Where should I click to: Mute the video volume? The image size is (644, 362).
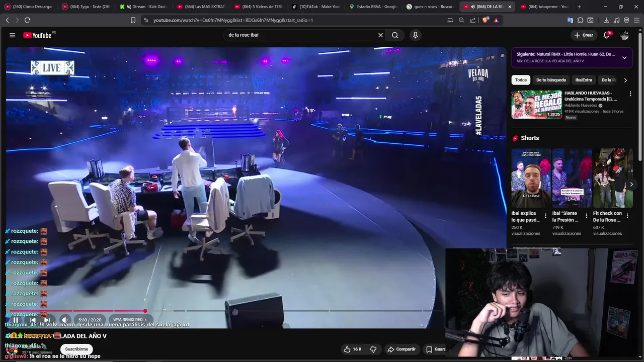64,320
